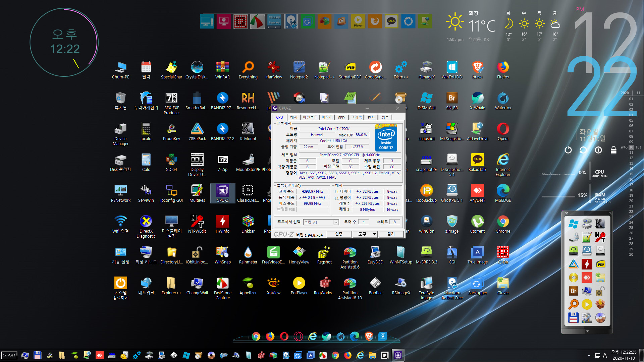Screen dimensions: 644x362
Task: Click the 인증 button in CPU-Z
Action: pos(339,234)
